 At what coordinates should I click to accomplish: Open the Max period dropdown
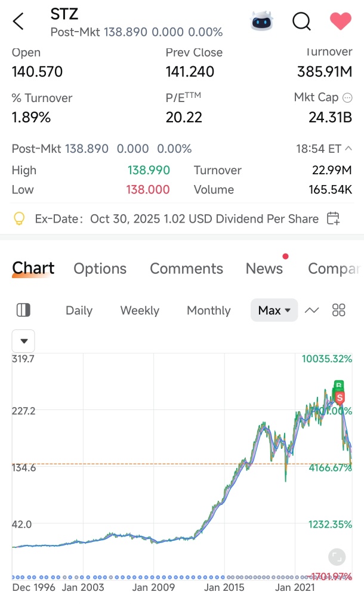[x=274, y=310]
